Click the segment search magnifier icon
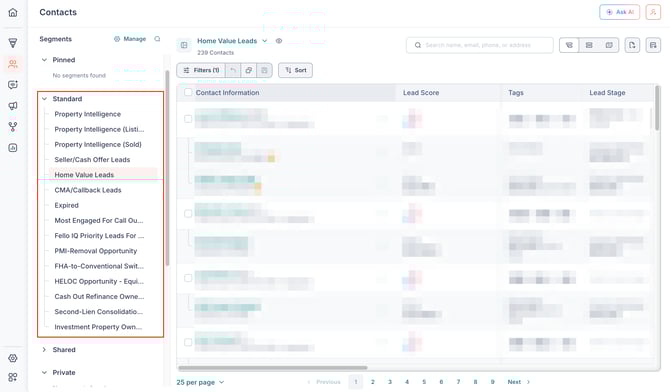 tap(157, 39)
